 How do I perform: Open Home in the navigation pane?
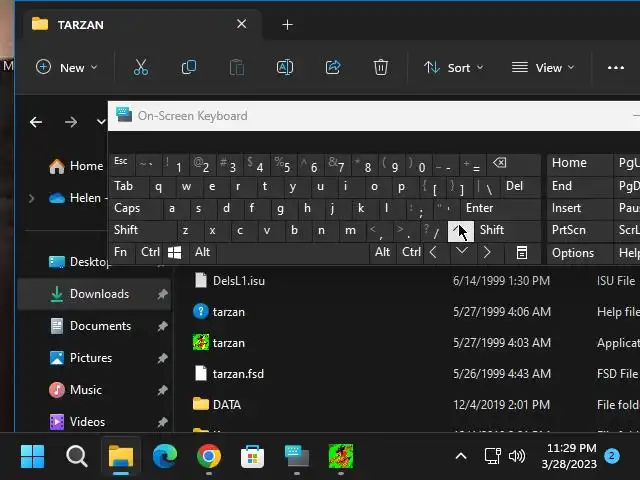click(x=76, y=166)
